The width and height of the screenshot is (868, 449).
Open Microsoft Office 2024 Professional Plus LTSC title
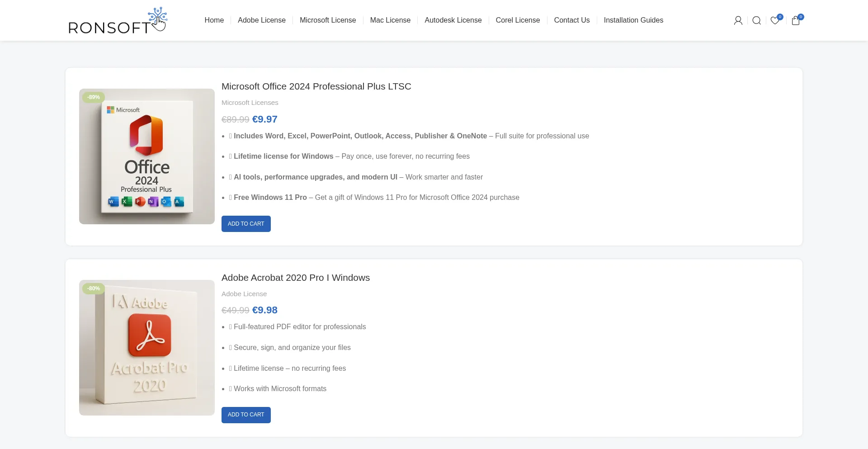316,86
